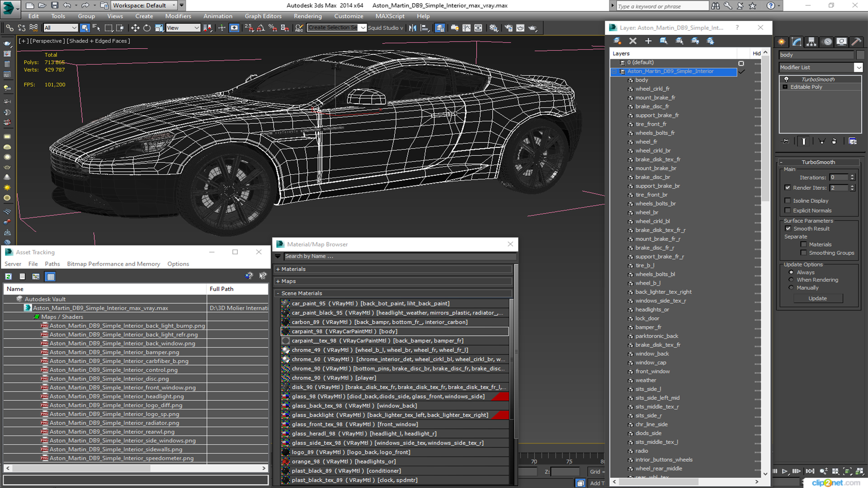Check Separate by Materials checkbox
Screen dimensions: 868x488
[803, 244]
